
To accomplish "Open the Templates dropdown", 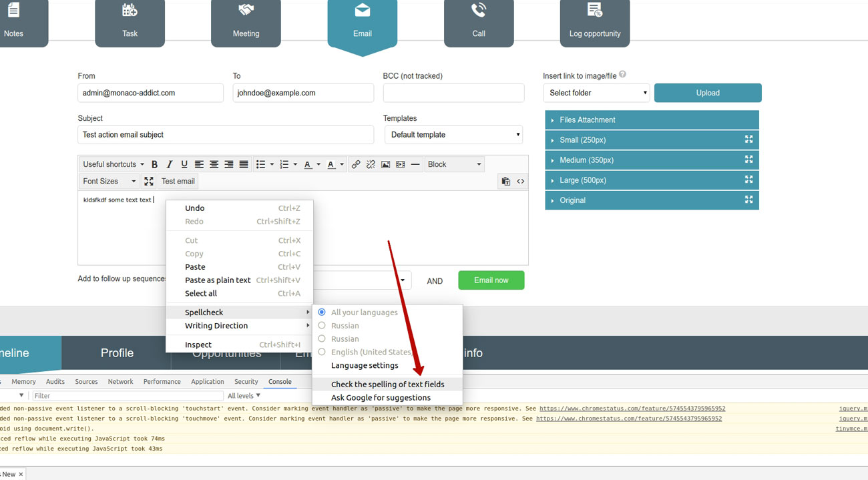I will point(453,135).
